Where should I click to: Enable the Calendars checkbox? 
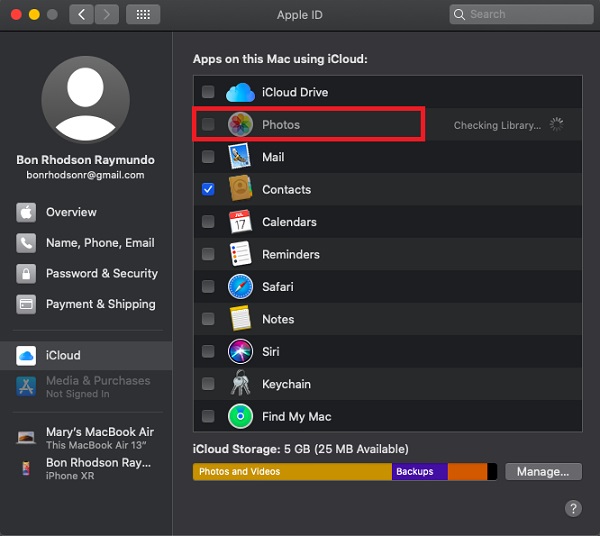click(x=208, y=221)
